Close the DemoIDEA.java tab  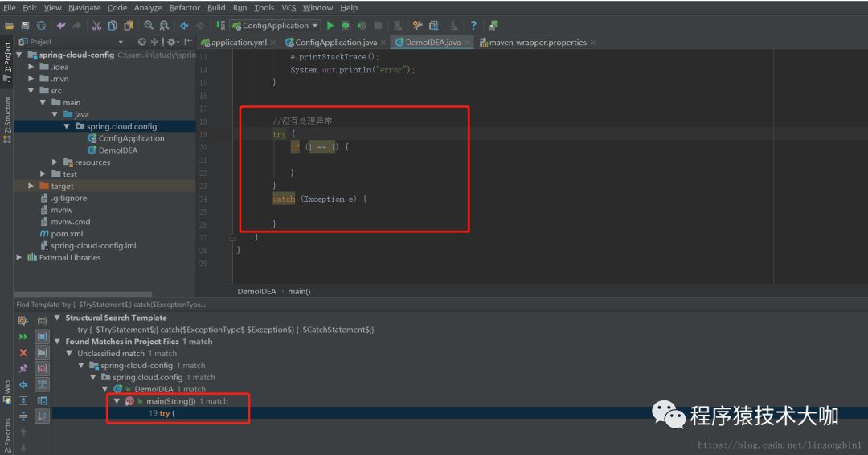(467, 43)
